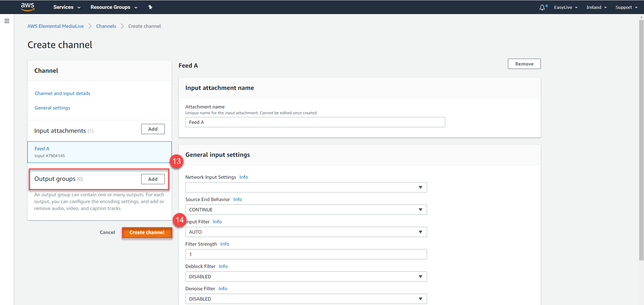Click the page vertical scrollbar
The height and width of the screenshot is (305, 644).
641,140
